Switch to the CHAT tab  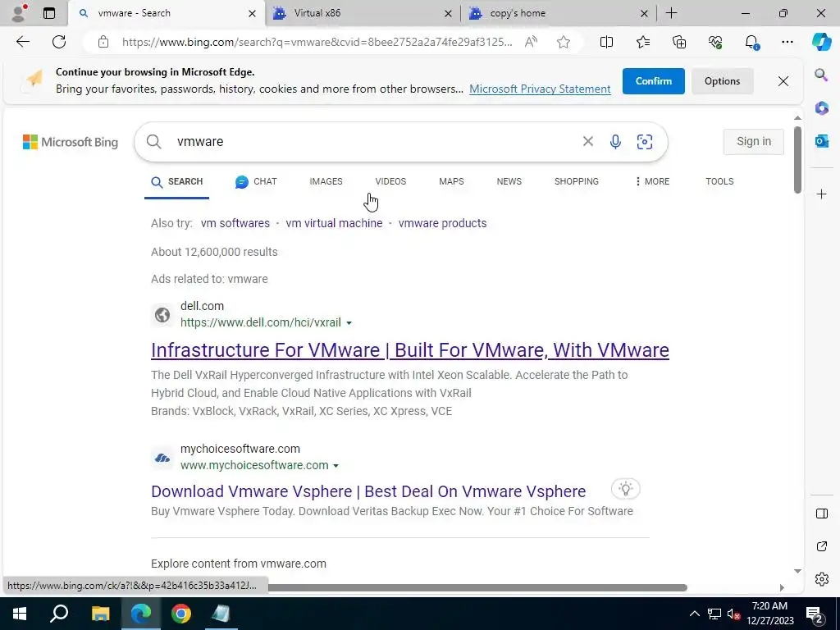256,181
